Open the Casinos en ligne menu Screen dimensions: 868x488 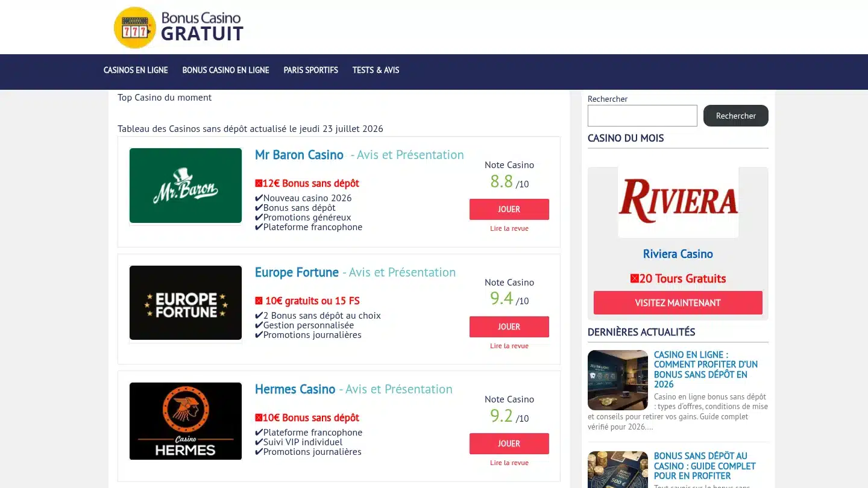[136, 70]
